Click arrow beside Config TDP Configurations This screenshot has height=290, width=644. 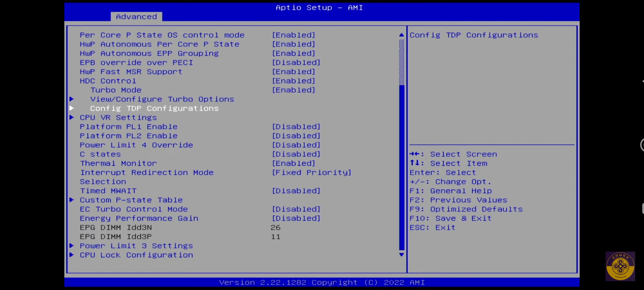click(72, 108)
